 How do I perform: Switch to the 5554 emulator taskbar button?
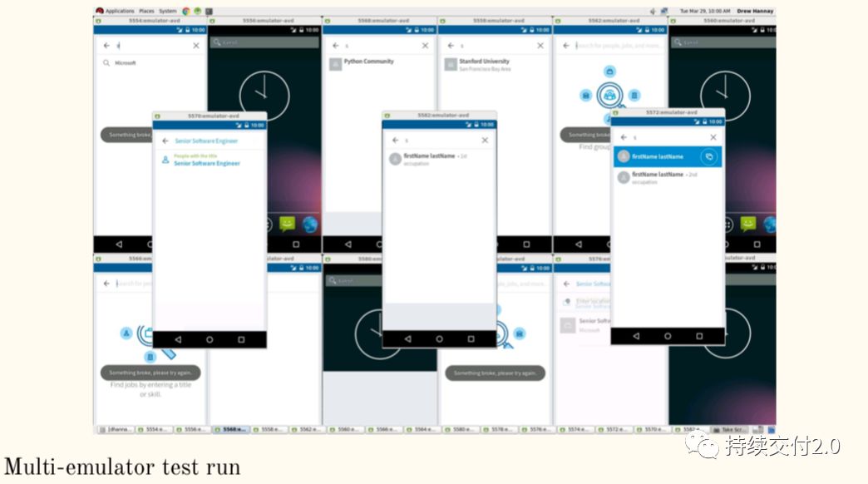155,430
